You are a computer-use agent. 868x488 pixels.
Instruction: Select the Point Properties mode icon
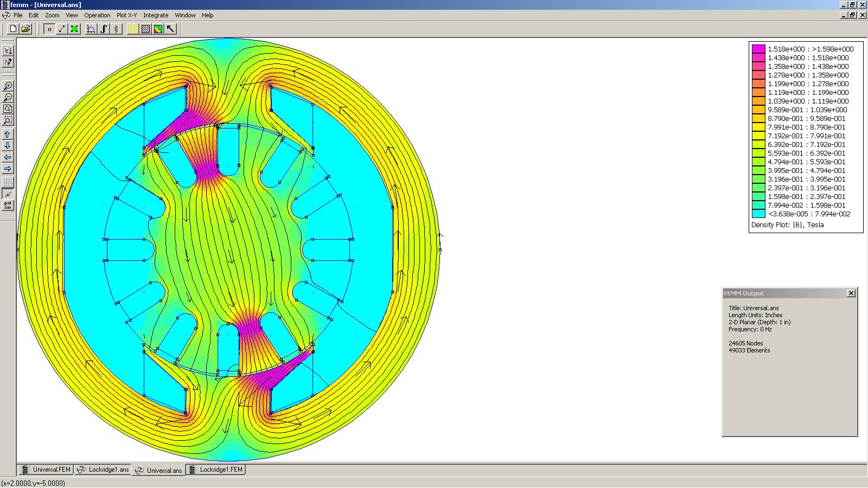49,29
